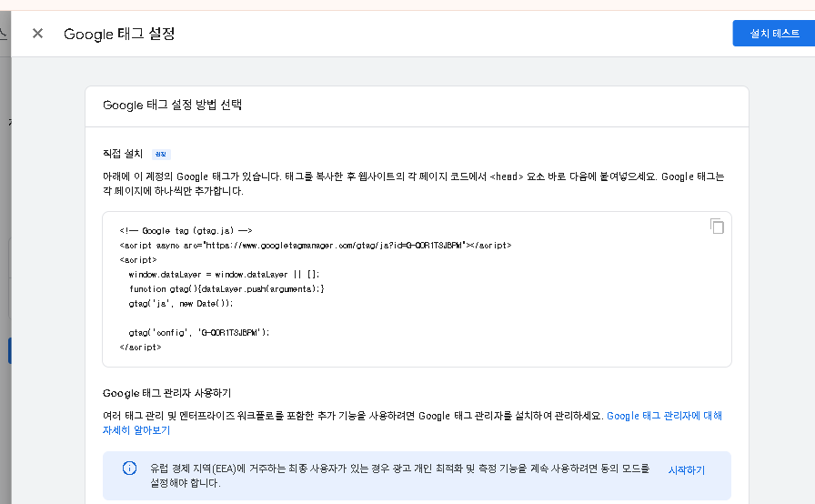Click the window.dataLayer code line

tap(224, 275)
